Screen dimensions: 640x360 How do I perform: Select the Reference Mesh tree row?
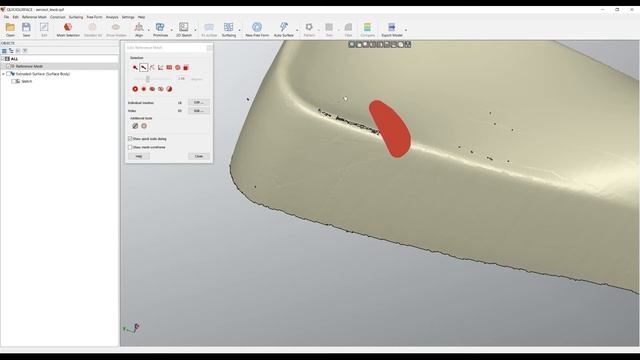click(x=60, y=66)
